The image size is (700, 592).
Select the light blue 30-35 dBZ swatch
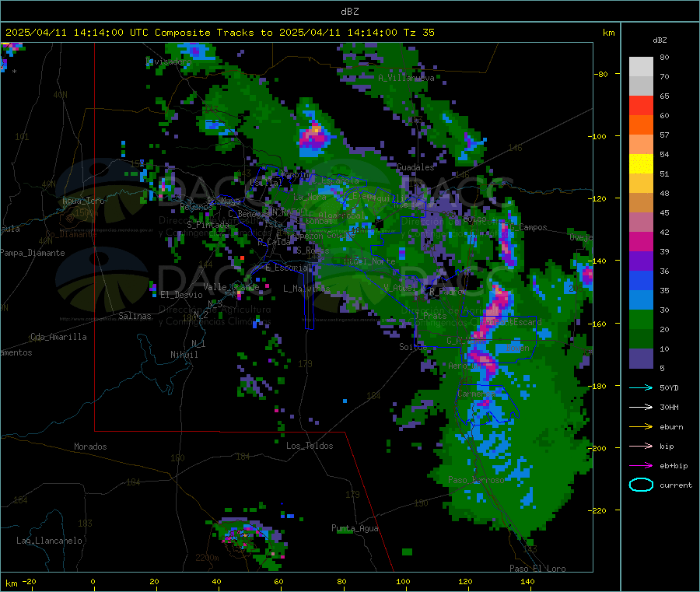tap(641, 300)
